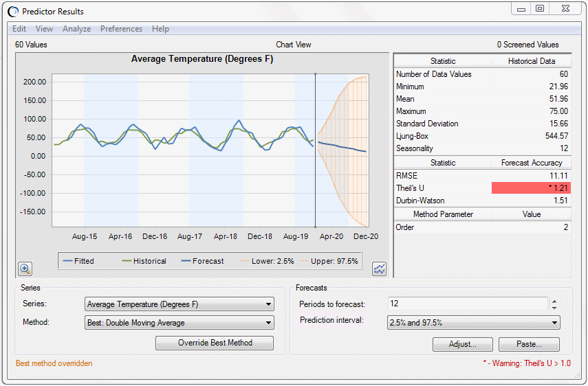The height and width of the screenshot is (386, 588).
Task: Click Override Best Method button
Action: [x=215, y=343]
